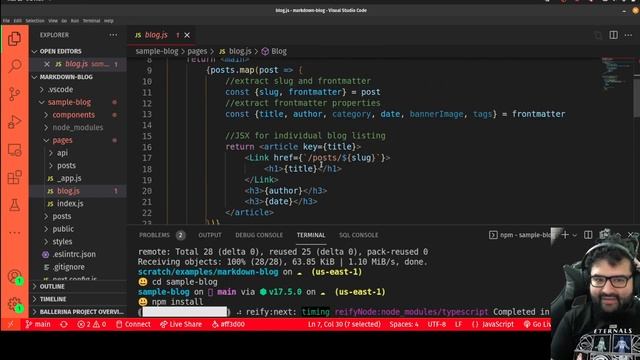Open the Accounts menu icon
Viewport: 640px width, 360px height.
[x=15, y=277]
